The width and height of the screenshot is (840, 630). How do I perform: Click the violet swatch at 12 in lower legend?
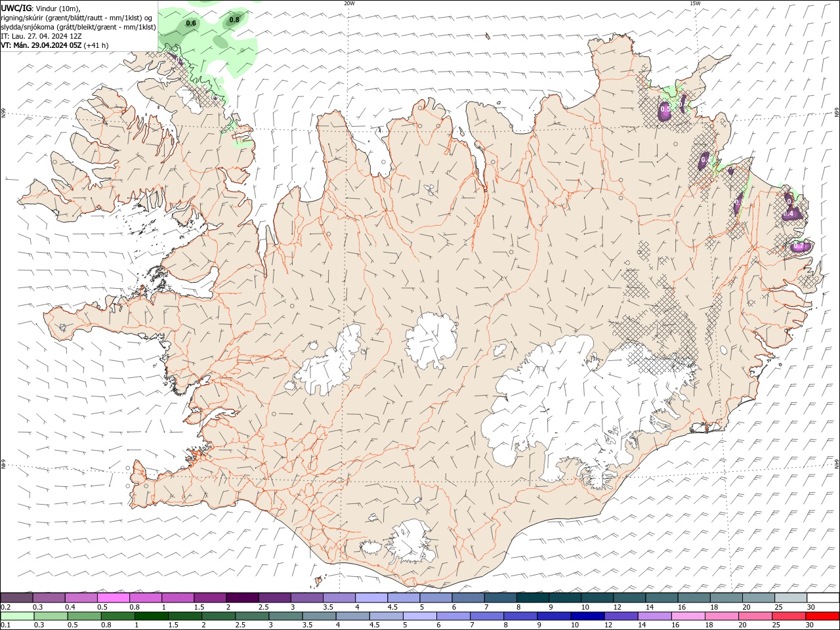click(621, 616)
